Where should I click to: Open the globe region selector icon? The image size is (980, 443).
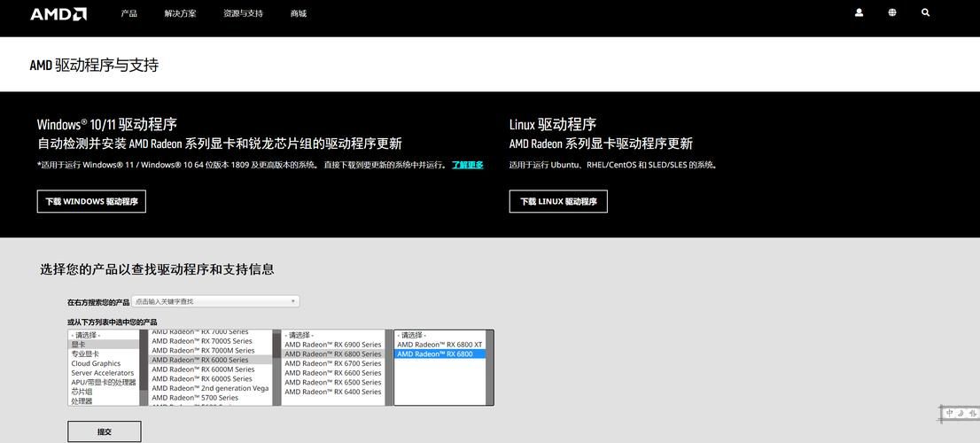892,12
